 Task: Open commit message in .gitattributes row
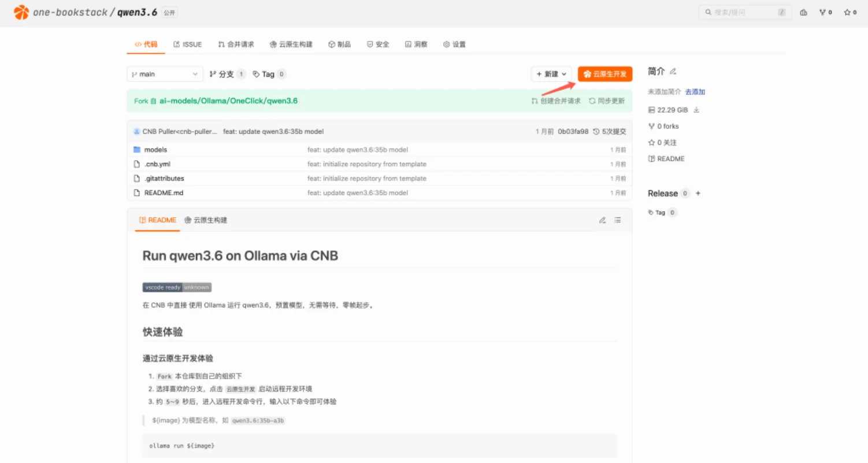[x=367, y=179]
